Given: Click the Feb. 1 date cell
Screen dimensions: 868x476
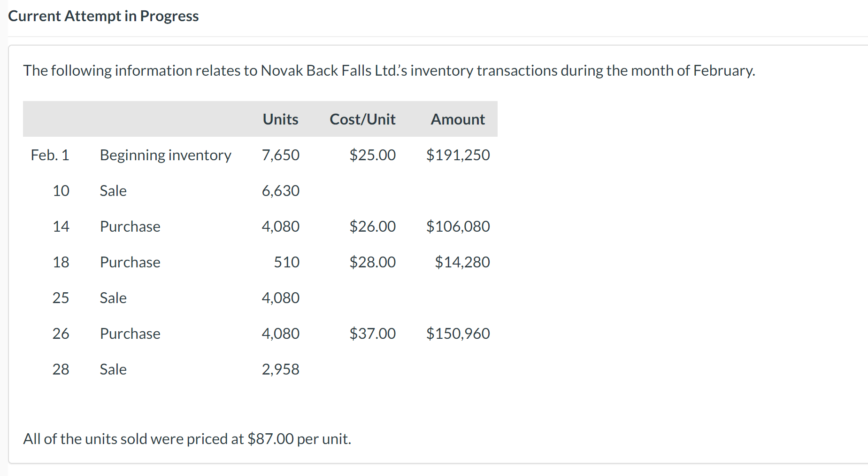Looking at the screenshot, I should click(50, 155).
